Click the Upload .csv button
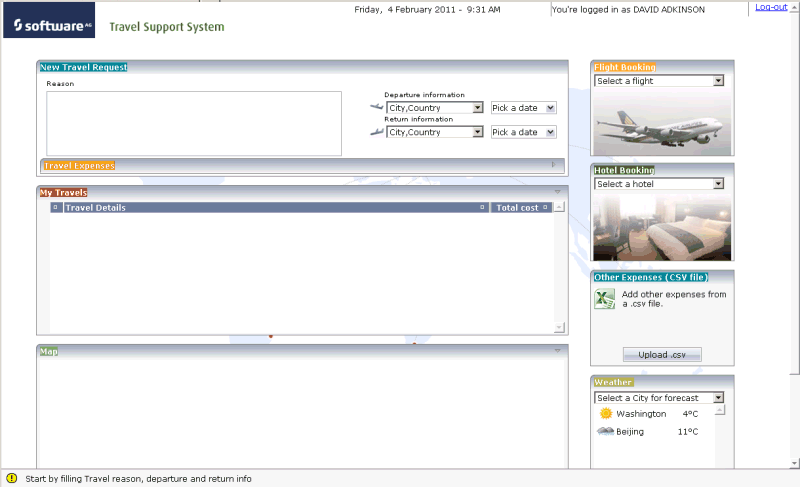The height and width of the screenshot is (487, 800). [662, 355]
